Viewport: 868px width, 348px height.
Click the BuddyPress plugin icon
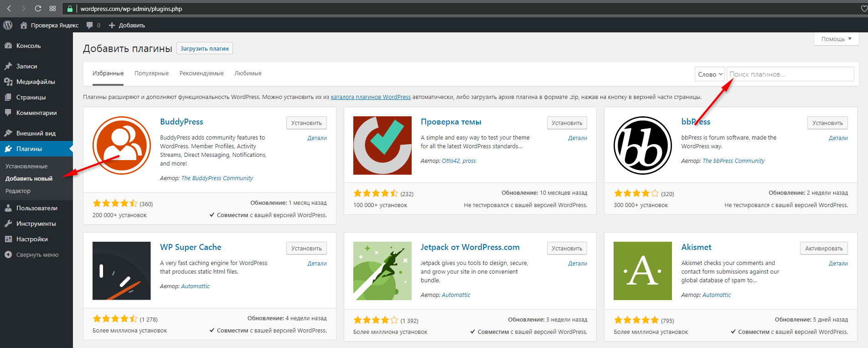tap(122, 145)
